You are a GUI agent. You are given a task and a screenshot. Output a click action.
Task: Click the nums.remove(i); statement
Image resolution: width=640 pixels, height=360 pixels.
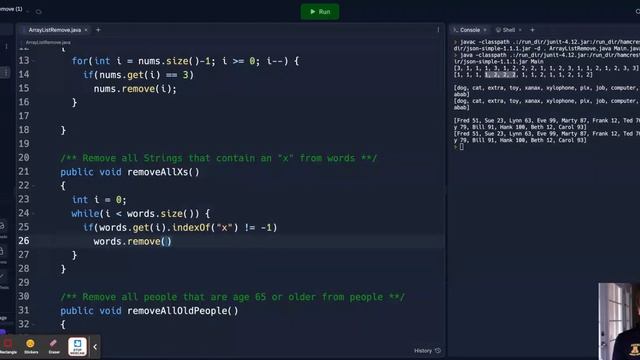tap(135, 89)
